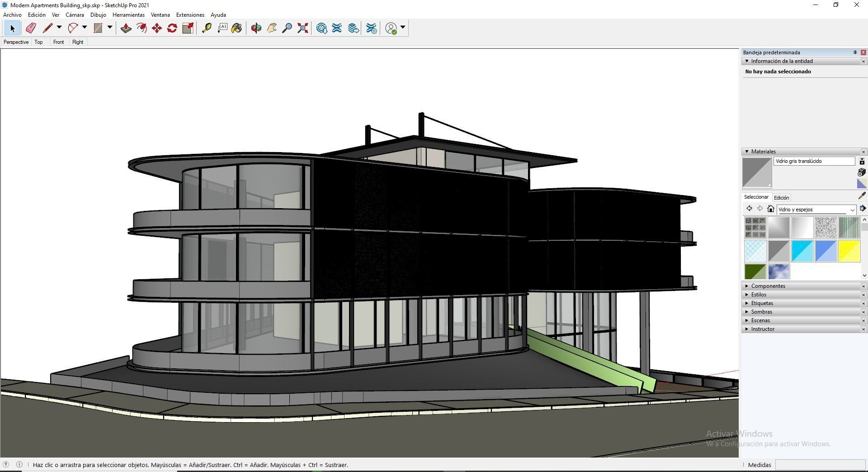Image resolution: width=868 pixels, height=472 pixels.
Task: Click the Zoom Extents tool
Action: 303,28
